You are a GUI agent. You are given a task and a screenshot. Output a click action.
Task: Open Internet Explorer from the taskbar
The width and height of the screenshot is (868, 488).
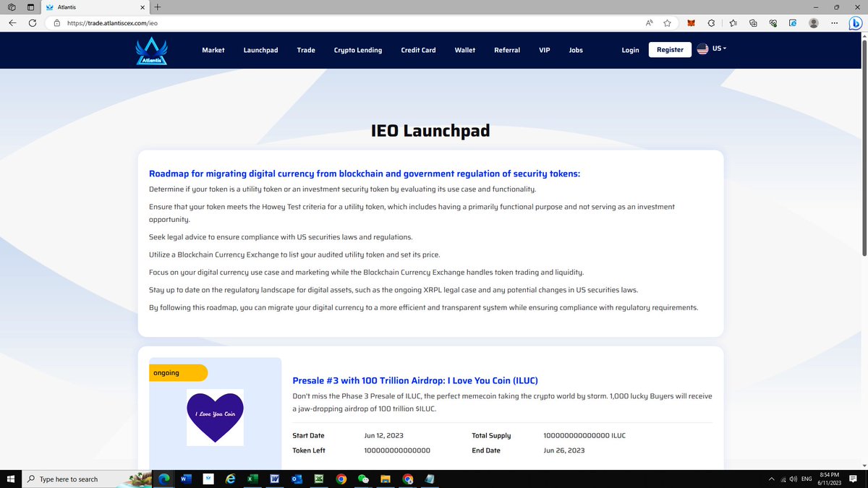[x=230, y=479]
